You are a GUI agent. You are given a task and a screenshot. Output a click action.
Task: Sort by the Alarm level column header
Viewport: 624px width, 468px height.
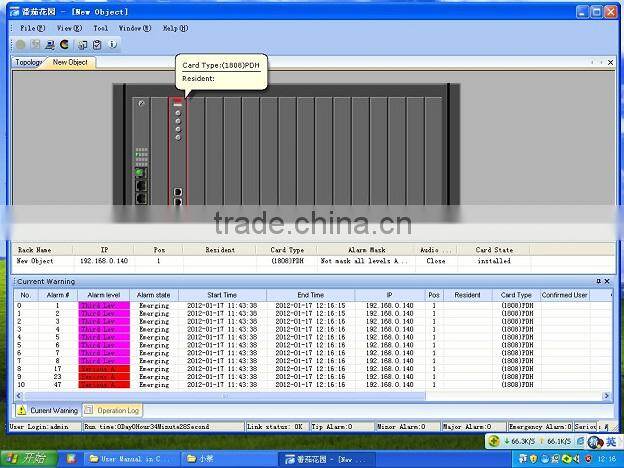(105, 295)
